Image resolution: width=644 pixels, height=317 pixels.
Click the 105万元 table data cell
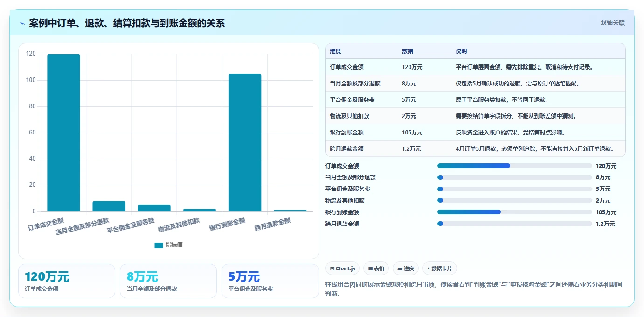(412, 133)
